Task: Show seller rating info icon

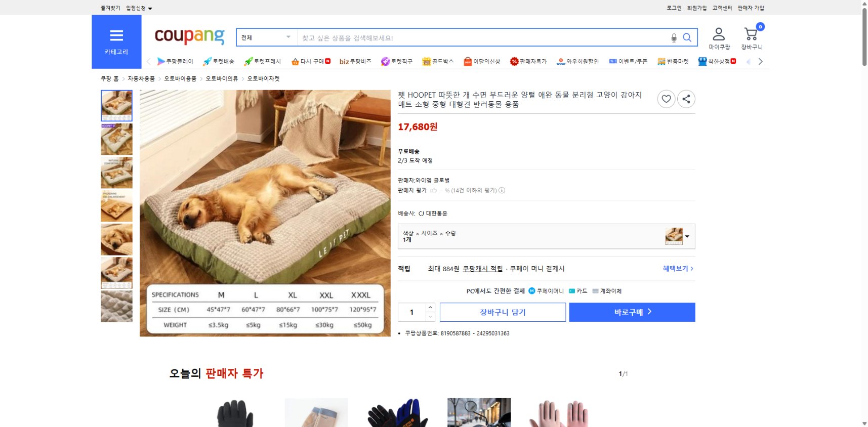Action: (x=502, y=191)
